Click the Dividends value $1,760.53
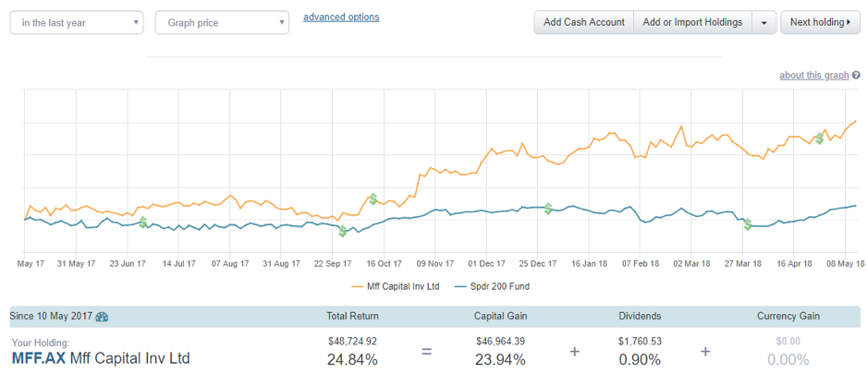 coord(640,342)
